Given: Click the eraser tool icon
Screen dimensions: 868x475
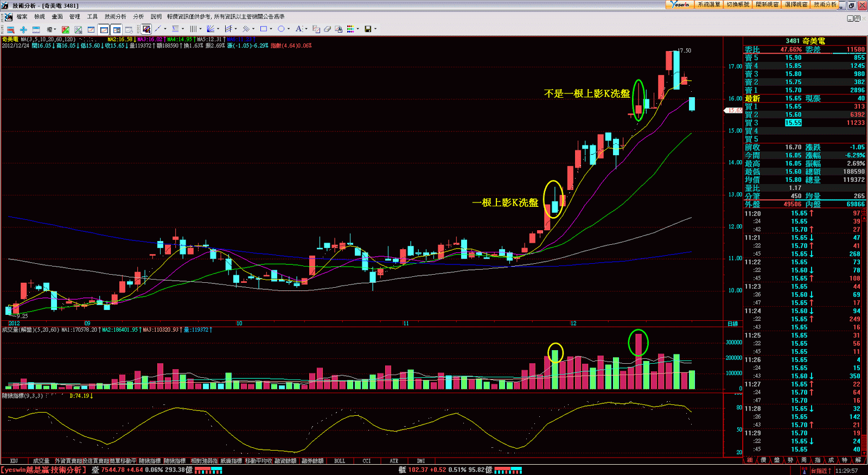Looking at the screenshot, I should (327, 29).
